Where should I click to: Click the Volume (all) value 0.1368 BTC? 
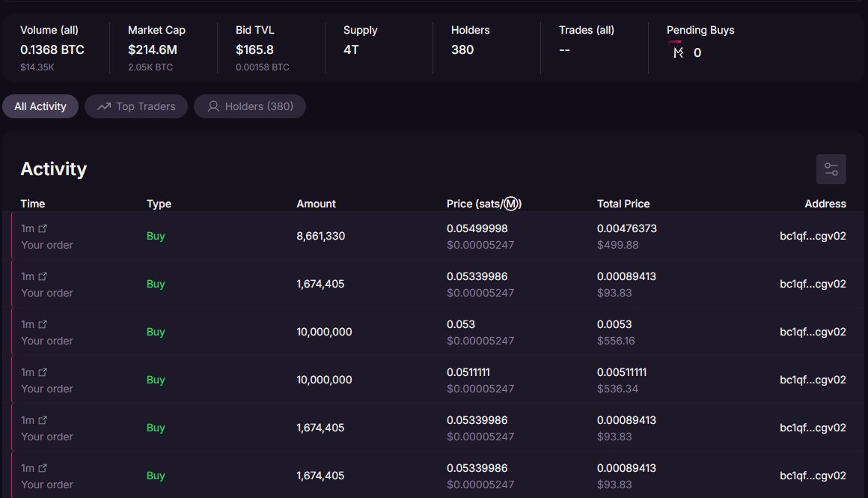(x=52, y=50)
